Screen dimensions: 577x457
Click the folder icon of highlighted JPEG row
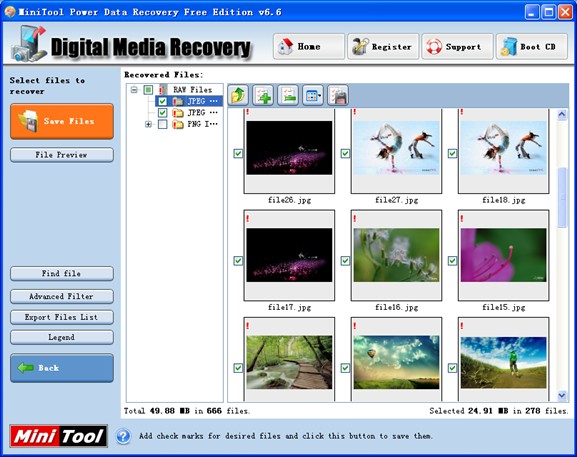(178, 101)
